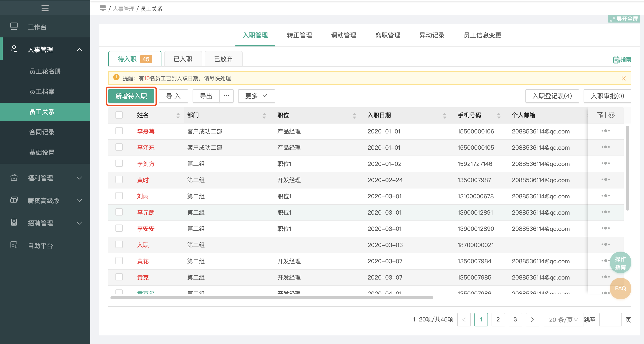This screenshot has height=344, width=644.
Task: Sort by 部门 column arrows
Action: pos(264,115)
